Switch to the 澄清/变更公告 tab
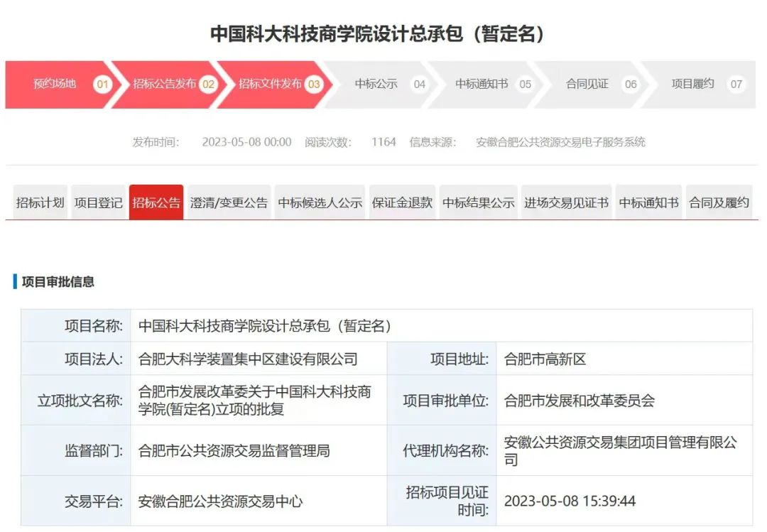Screen dimensions: 767x532 point(229,202)
